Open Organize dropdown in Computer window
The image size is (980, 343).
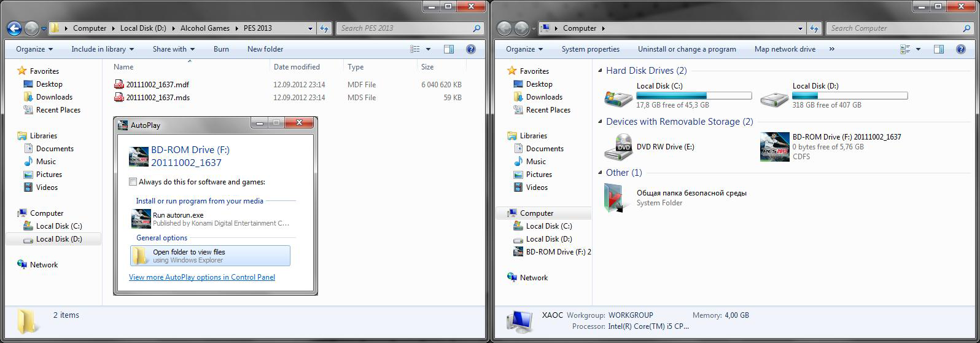coord(524,49)
